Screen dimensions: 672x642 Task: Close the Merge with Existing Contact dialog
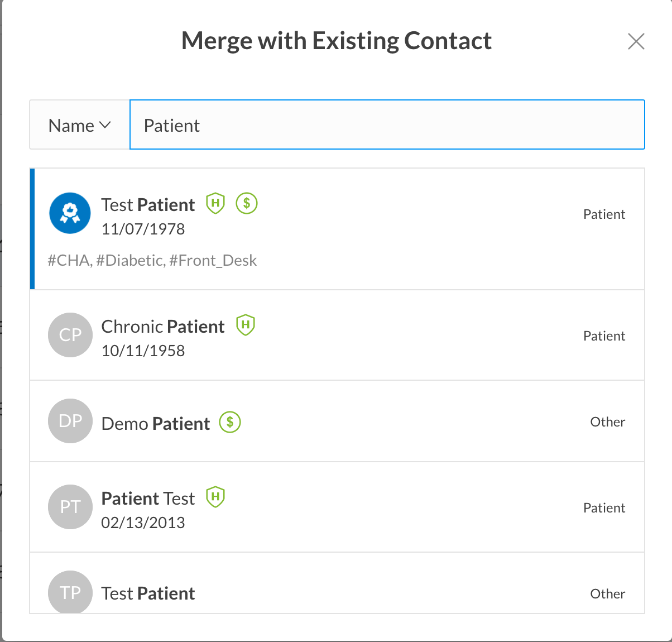[636, 41]
